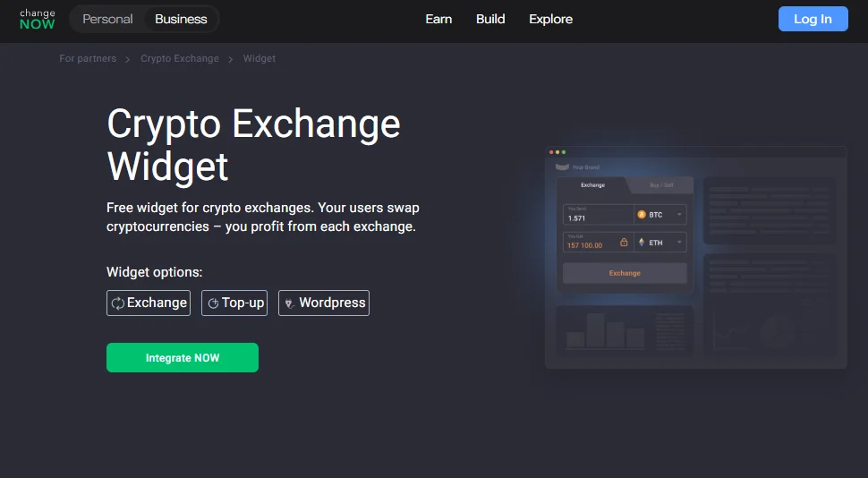Viewport: 868px width, 478px height.
Task: Select the Top-up widget option
Action: [x=234, y=303]
